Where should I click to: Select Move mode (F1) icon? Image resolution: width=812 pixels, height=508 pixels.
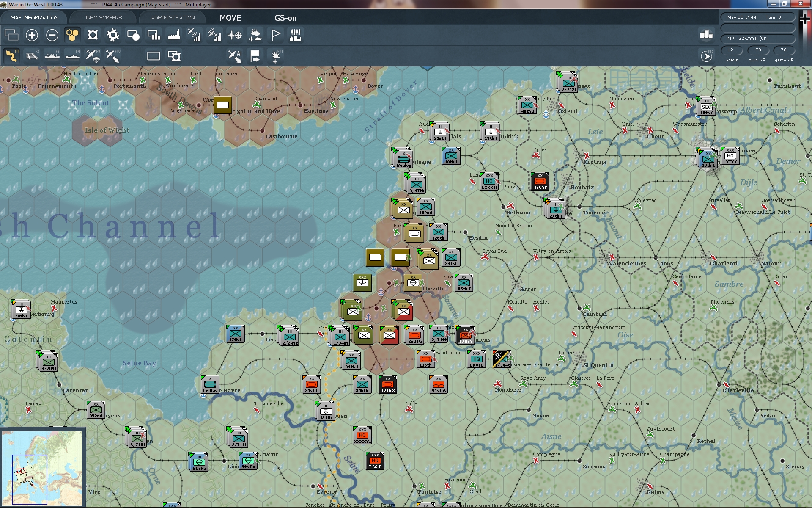pyautogui.click(x=11, y=56)
